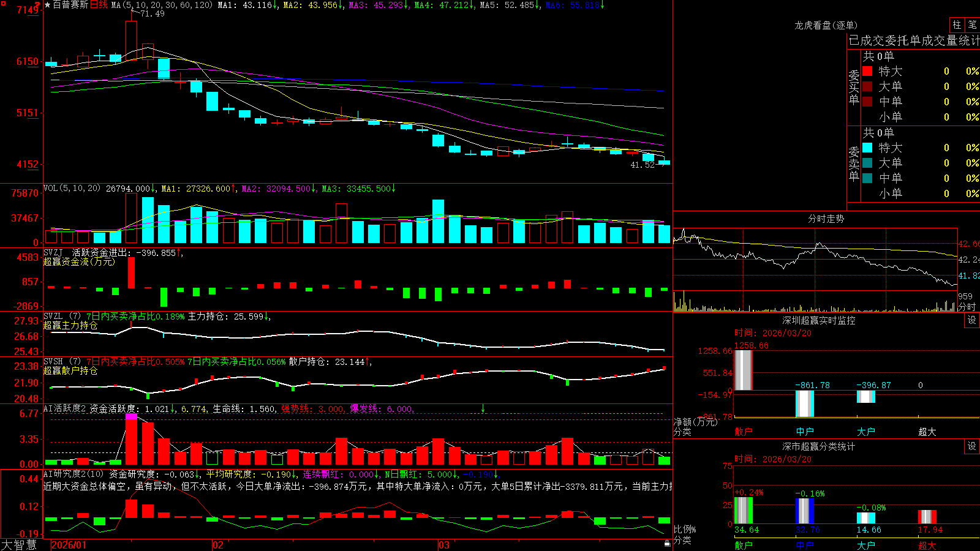Click the 超赢主力持仓 label
This screenshot has width=980, height=551.
[70, 325]
